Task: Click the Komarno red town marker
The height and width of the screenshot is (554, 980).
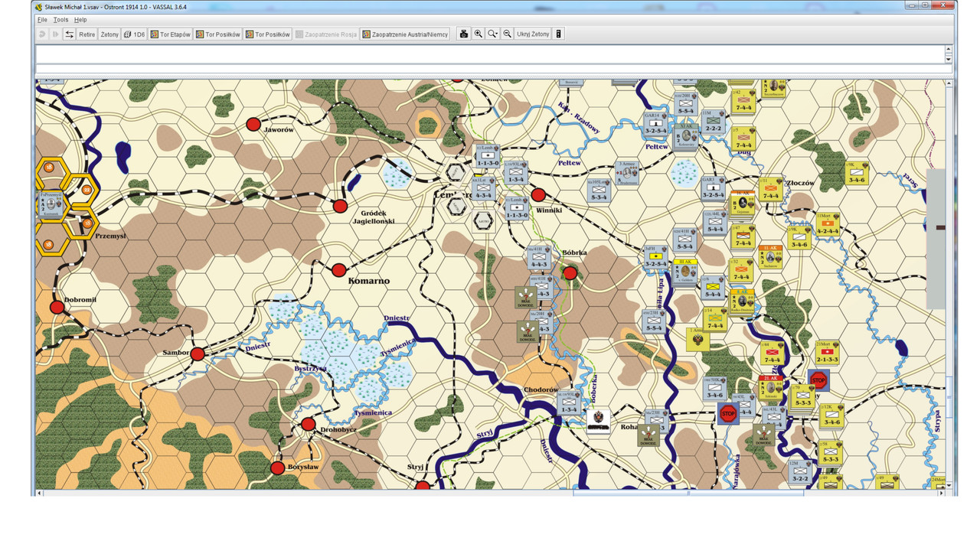Action: tap(339, 270)
